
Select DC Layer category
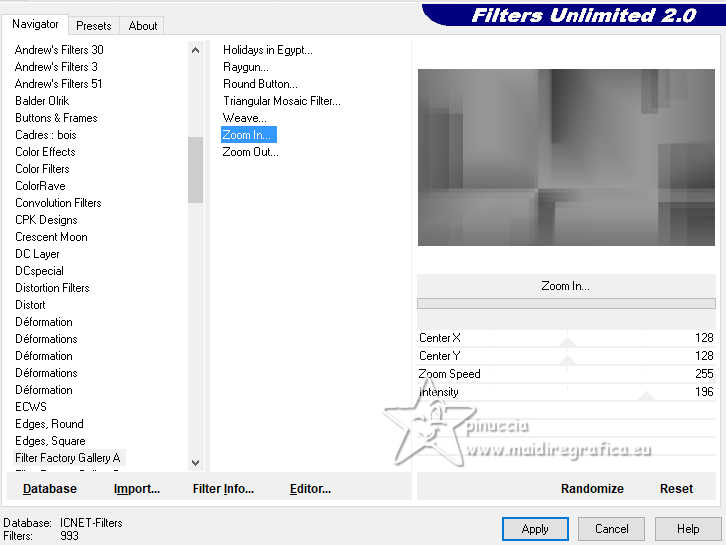[37, 254]
